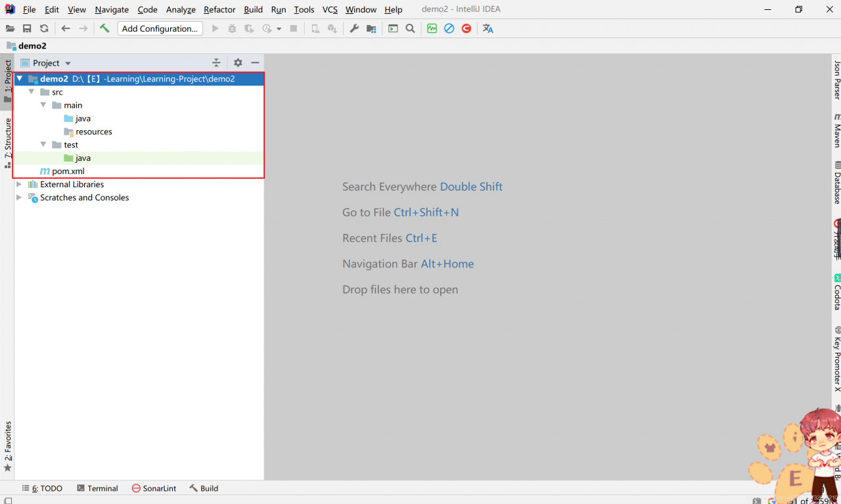Collapse the demo2 root node
The width and height of the screenshot is (841, 504).
(x=20, y=79)
